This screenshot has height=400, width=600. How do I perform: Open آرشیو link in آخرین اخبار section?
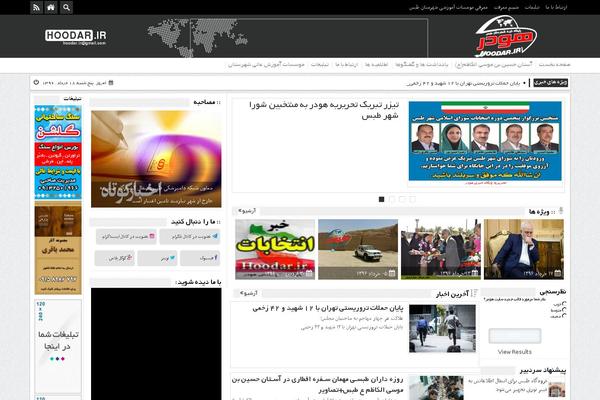(249, 293)
